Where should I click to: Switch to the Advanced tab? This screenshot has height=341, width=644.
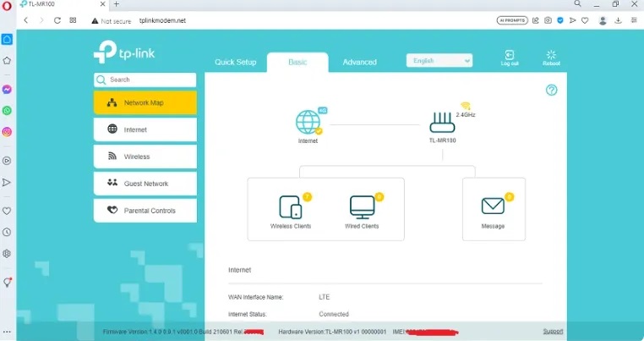pyautogui.click(x=360, y=62)
